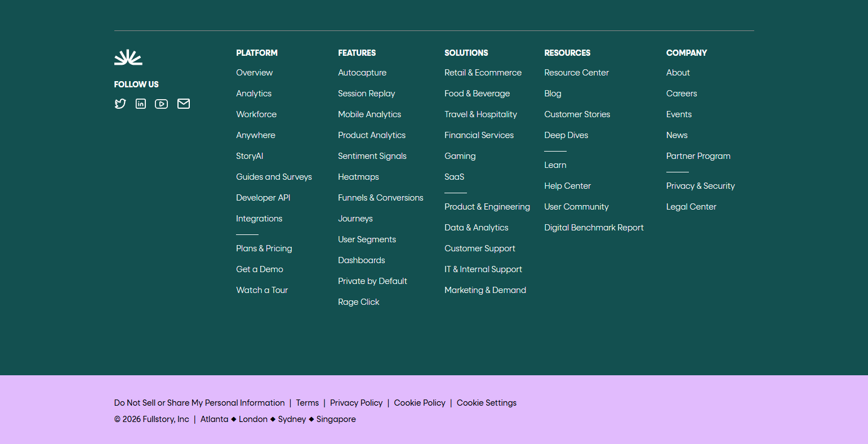
Task: Open the Privacy Policy
Action: (x=356, y=403)
